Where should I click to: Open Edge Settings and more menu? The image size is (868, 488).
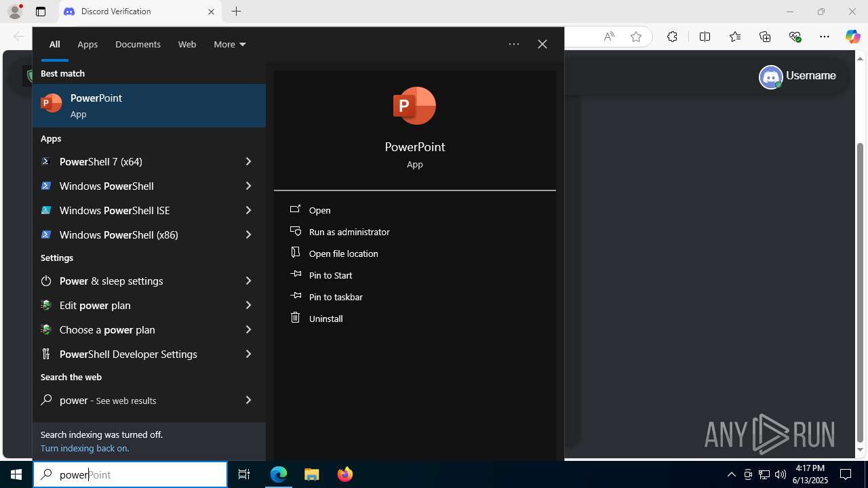(x=825, y=37)
